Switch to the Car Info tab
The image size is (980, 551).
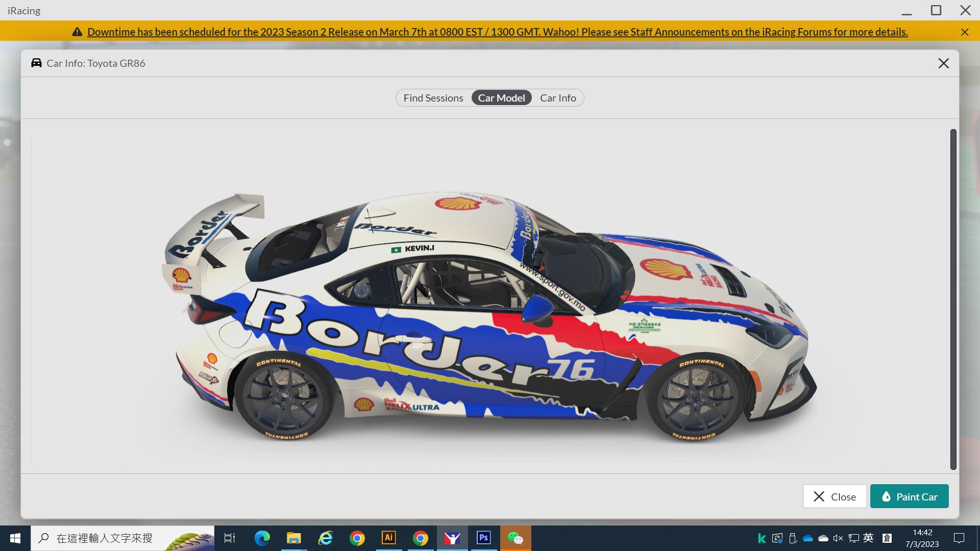[558, 97]
